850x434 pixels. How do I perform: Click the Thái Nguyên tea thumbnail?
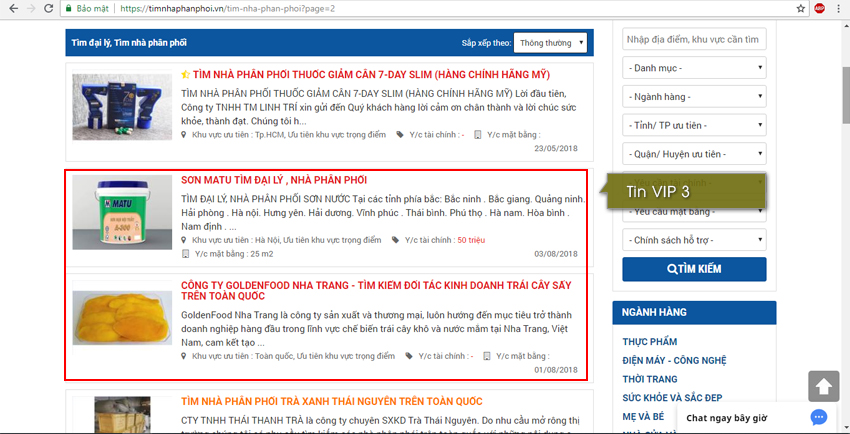pyautogui.click(x=122, y=414)
